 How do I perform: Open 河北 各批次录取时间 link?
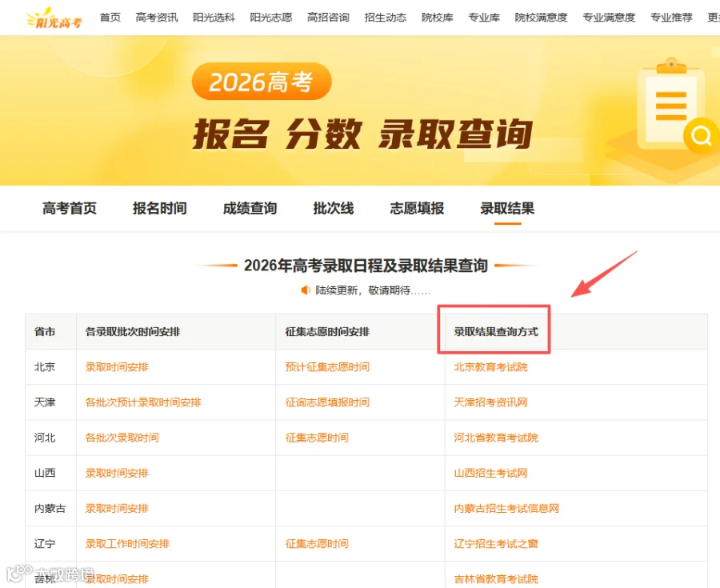(x=122, y=438)
